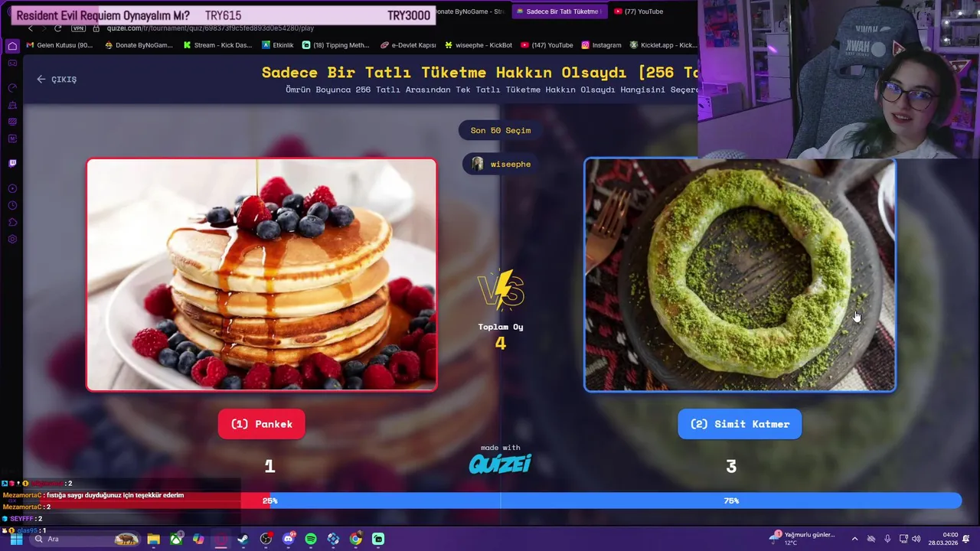Screen dimensions: 980x551
Task: Click the browser address bar URL
Action: coord(211,28)
